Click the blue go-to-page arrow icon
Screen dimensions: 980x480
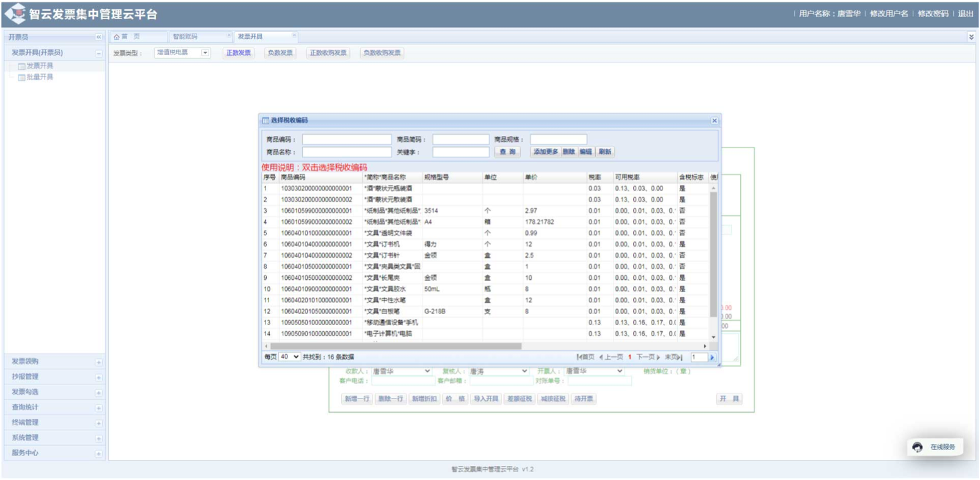712,357
